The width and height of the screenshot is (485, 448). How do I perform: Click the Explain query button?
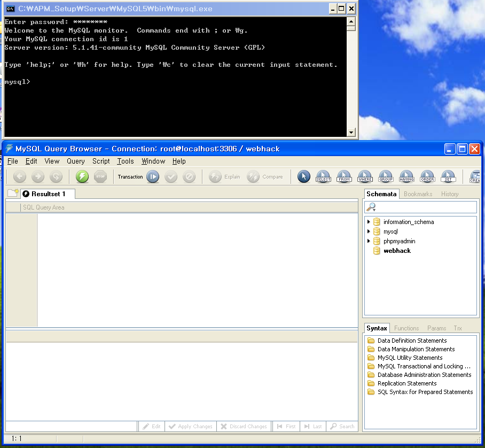tap(225, 176)
